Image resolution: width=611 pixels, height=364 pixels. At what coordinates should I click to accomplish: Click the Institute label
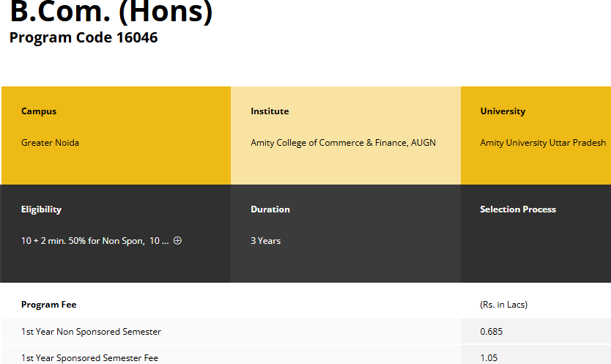[x=270, y=111]
